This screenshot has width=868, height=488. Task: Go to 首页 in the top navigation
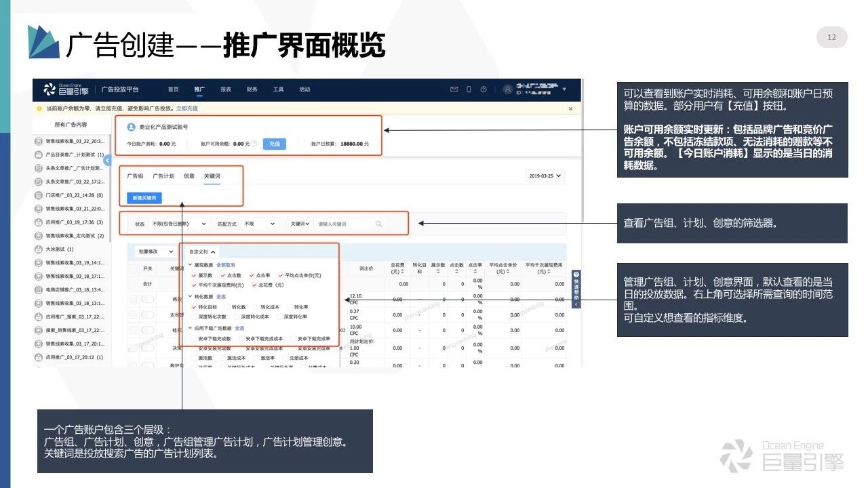click(x=173, y=89)
